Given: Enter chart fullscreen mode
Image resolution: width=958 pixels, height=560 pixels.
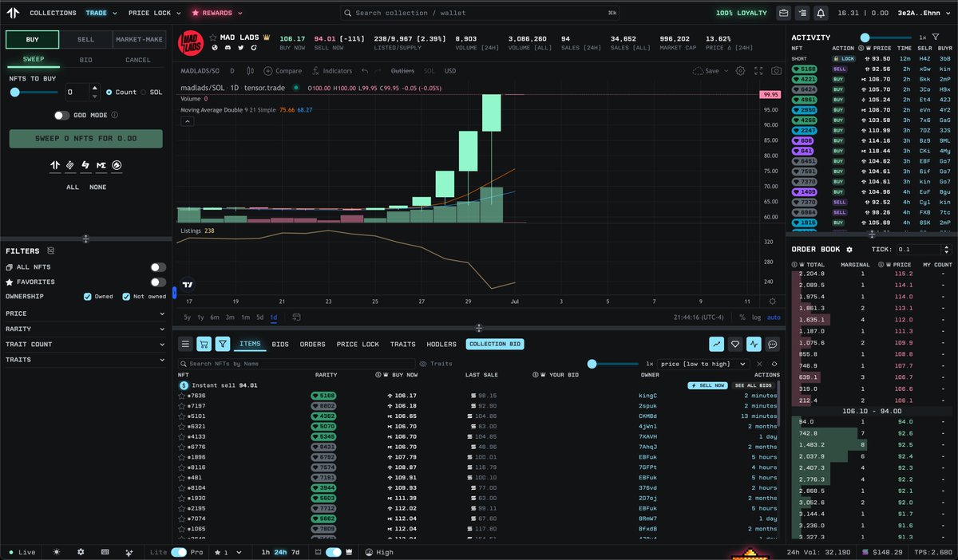Looking at the screenshot, I should coord(758,71).
